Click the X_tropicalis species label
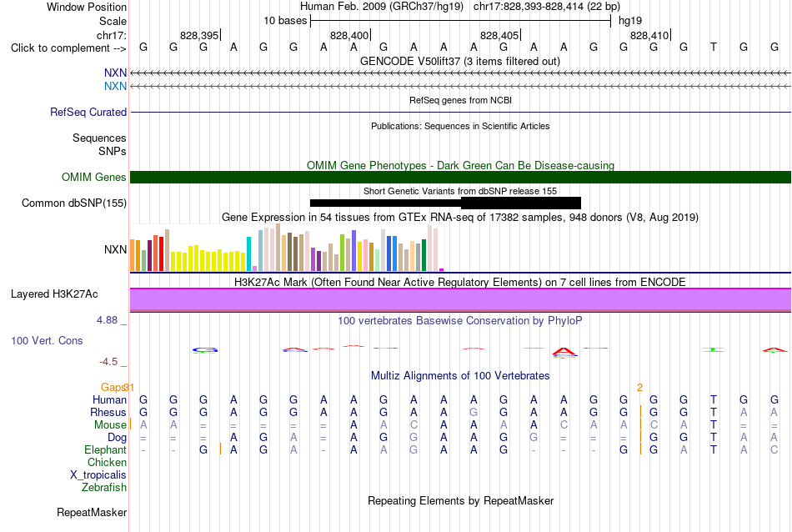Screen dimensions: 792x532 point(98,475)
